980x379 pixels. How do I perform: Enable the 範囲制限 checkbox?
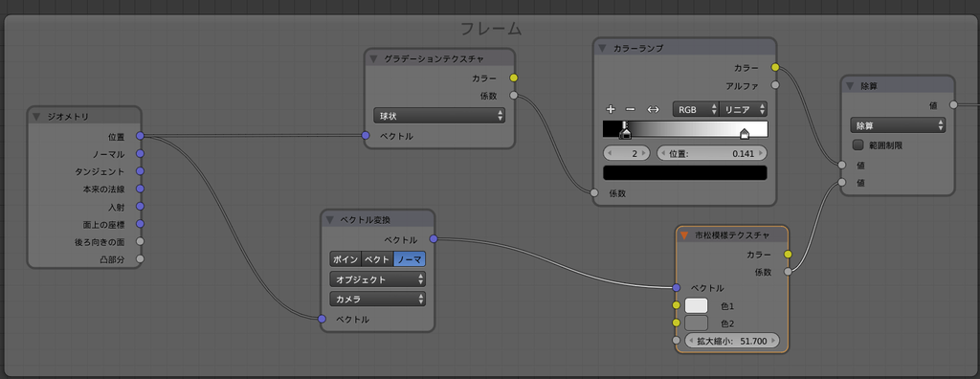click(858, 145)
